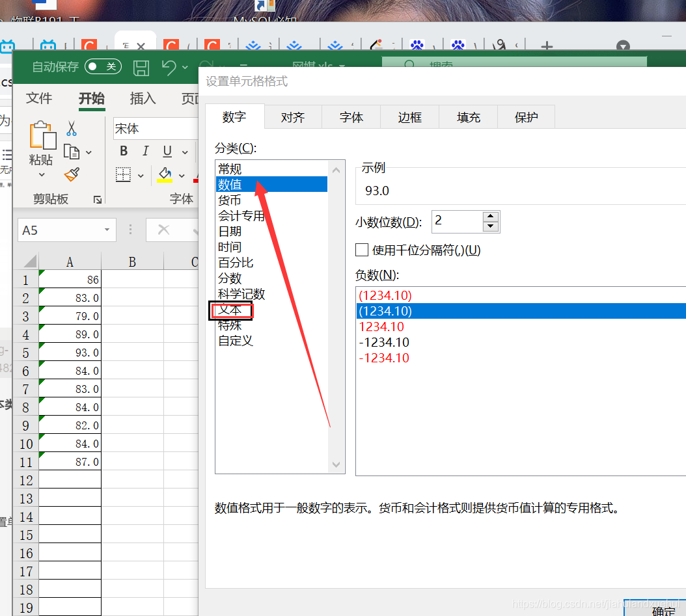686x616 pixels.
Task: Select the 日期 category
Action: (271, 231)
